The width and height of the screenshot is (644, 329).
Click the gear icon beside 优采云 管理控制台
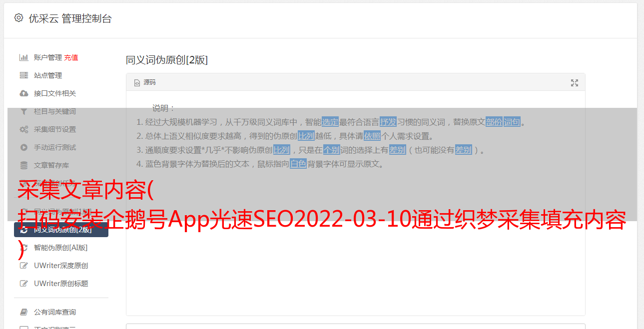18,18
